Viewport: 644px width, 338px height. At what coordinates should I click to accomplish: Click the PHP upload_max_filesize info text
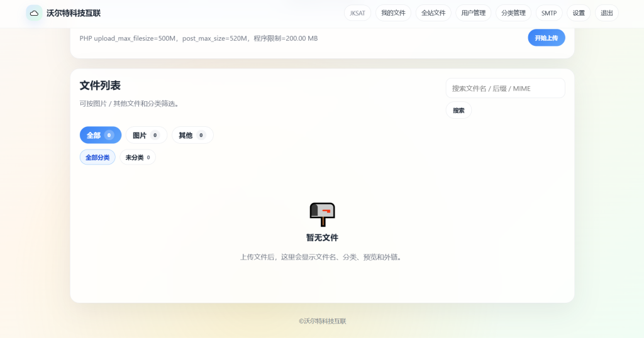pos(198,38)
